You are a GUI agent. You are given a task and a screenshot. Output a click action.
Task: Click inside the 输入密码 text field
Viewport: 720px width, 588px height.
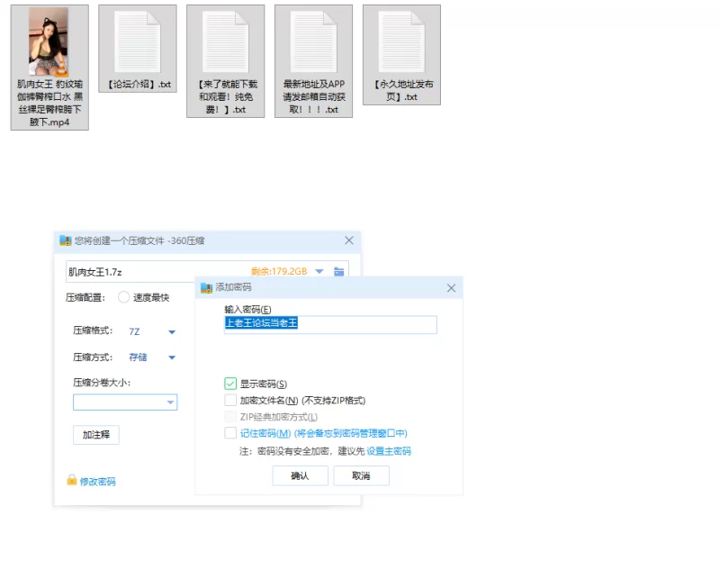click(329, 324)
